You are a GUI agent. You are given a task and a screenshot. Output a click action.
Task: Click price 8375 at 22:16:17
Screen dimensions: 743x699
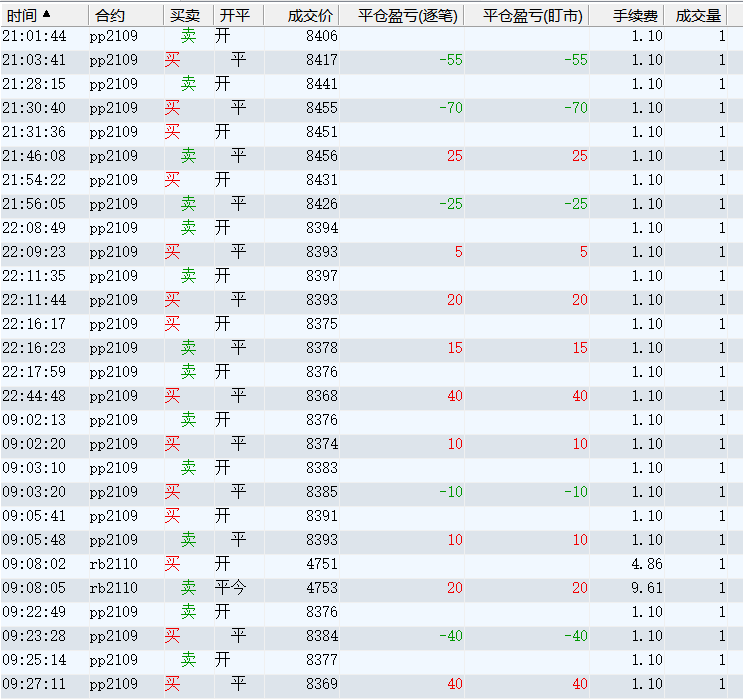click(x=322, y=324)
